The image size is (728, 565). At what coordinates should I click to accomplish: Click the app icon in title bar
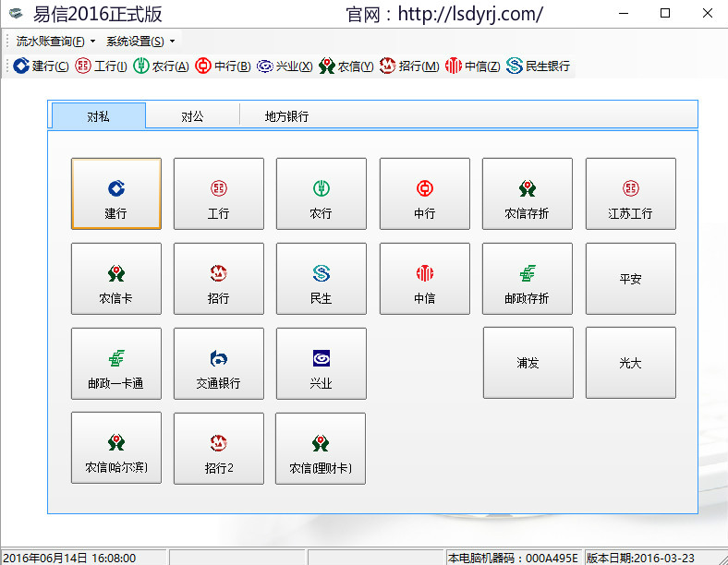(x=16, y=14)
